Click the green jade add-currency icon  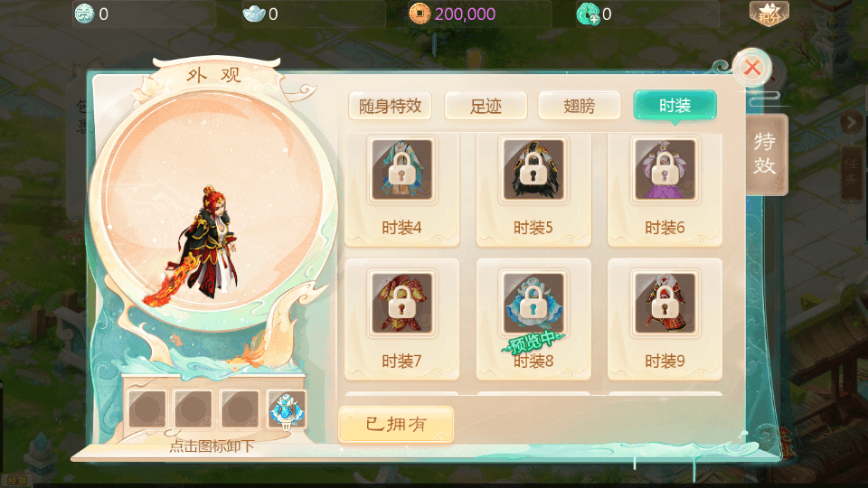(x=588, y=14)
